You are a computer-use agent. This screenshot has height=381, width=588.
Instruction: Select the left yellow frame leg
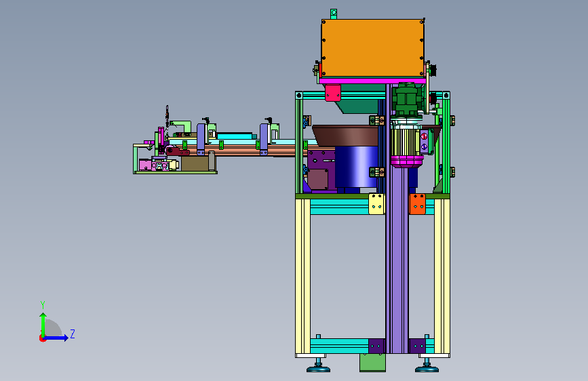point(302,277)
